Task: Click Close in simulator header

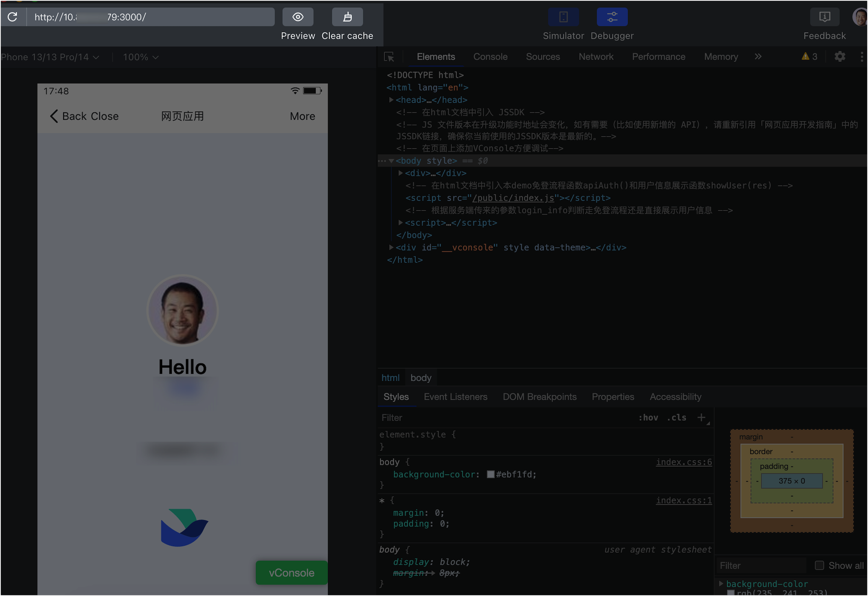Action: tap(105, 116)
